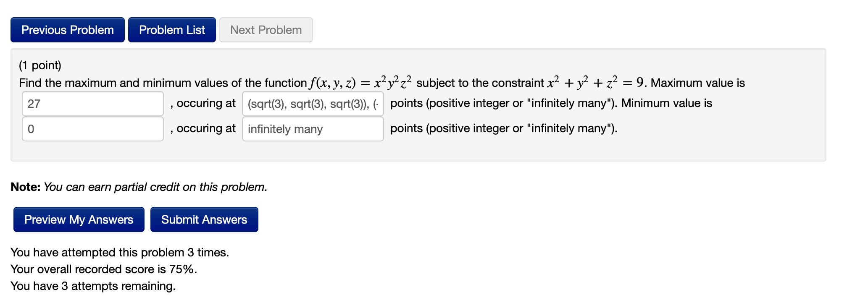Select the maximum value input containing 27
Screen dimensions: 868x308
(92, 103)
